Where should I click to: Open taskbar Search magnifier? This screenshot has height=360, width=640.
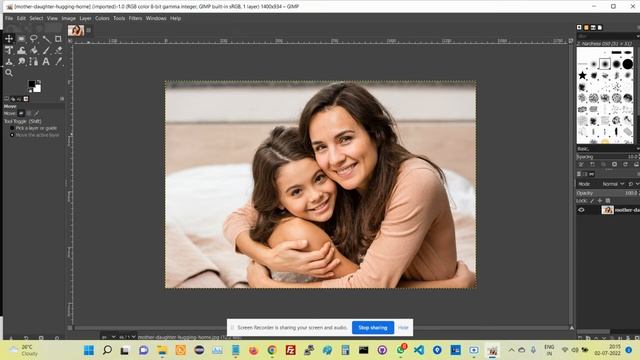(107, 350)
